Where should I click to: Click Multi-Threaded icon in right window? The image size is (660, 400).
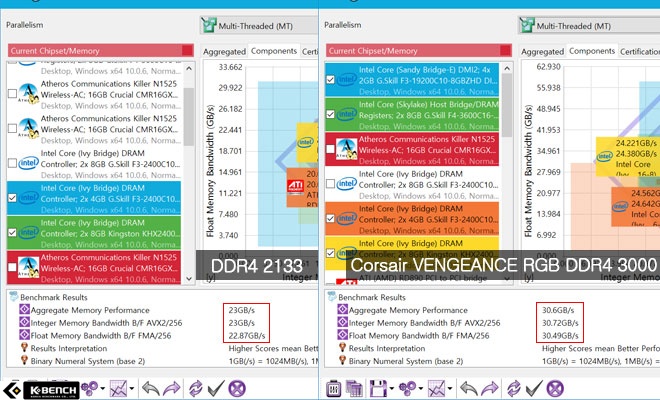[527, 25]
